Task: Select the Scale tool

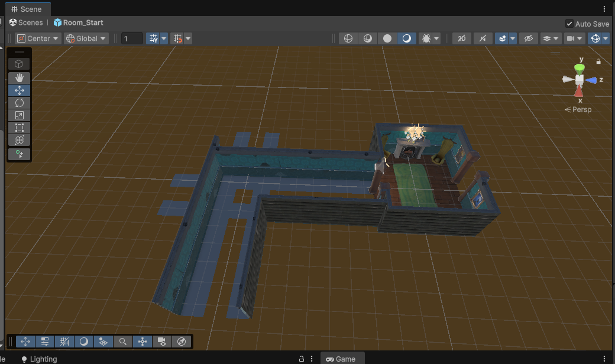Action: [19, 115]
